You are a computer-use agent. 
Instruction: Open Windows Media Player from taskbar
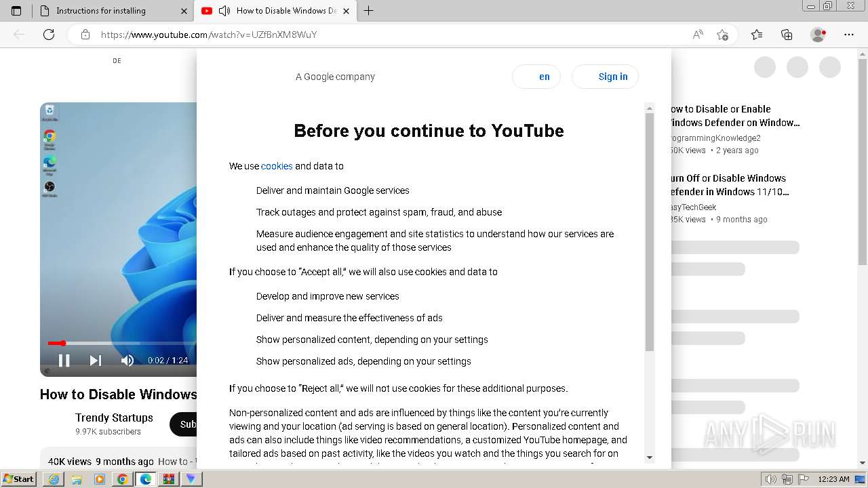pos(100,479)
